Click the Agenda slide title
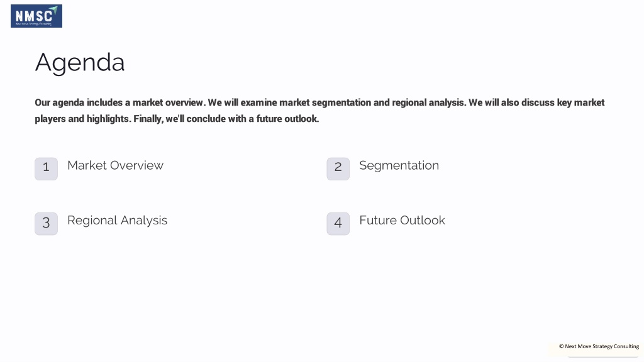644x362 pixels. (x=80, y=63)
